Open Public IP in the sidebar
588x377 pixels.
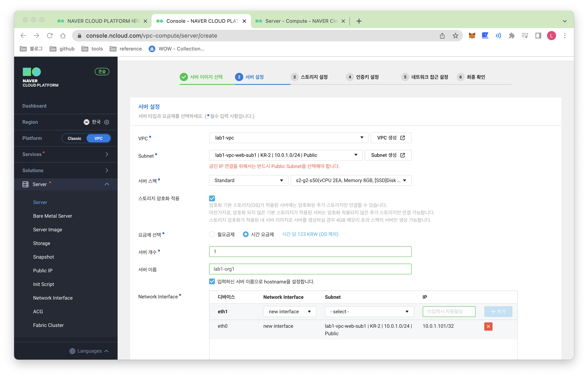[x=43, y=270]
